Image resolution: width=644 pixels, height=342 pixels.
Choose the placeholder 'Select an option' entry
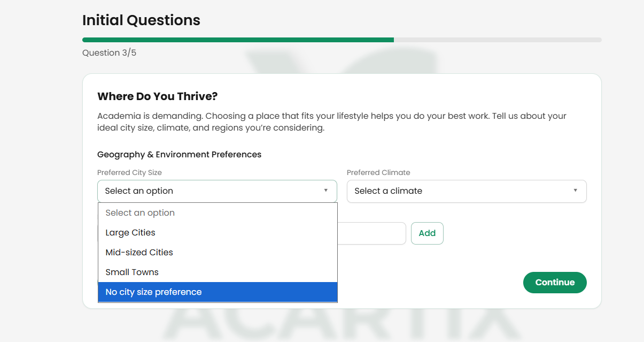click(x=139, y=212)
